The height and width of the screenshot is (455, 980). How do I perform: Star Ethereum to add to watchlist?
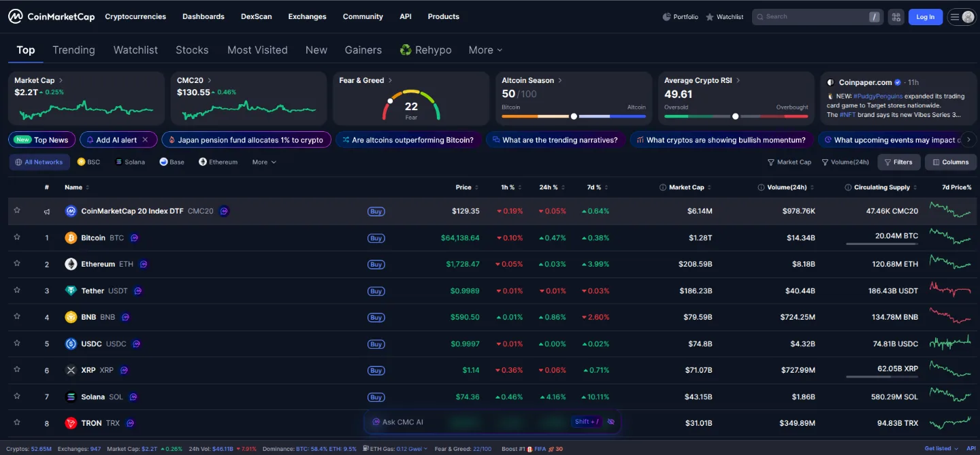17,264
